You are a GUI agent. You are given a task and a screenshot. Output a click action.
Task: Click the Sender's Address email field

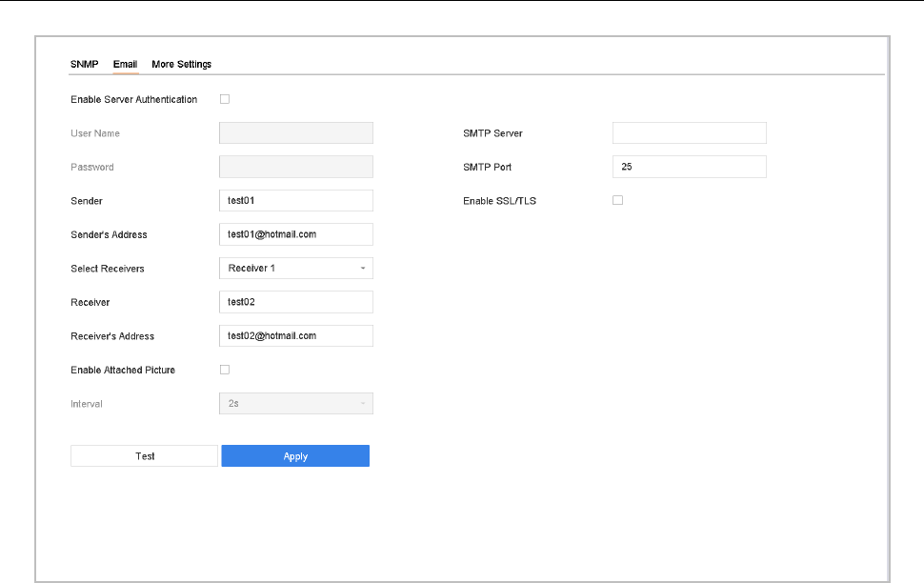pyautogui.click(x=295, y=234)
